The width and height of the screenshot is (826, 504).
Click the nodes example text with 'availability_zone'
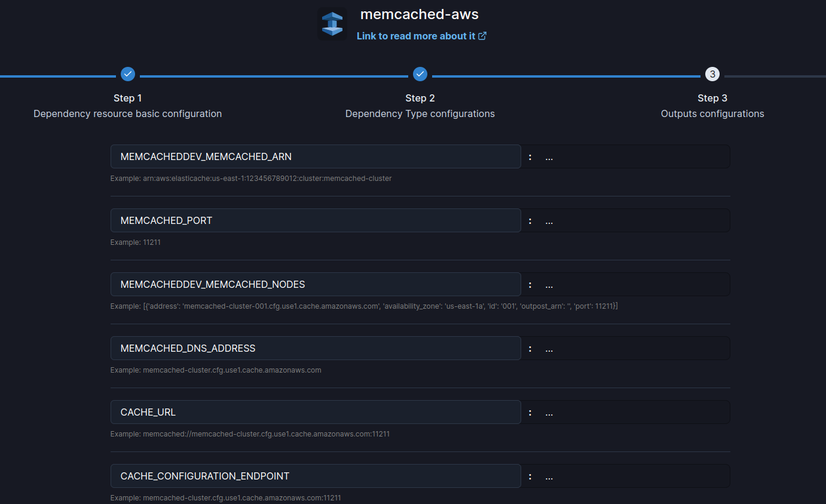pos(364,306)
